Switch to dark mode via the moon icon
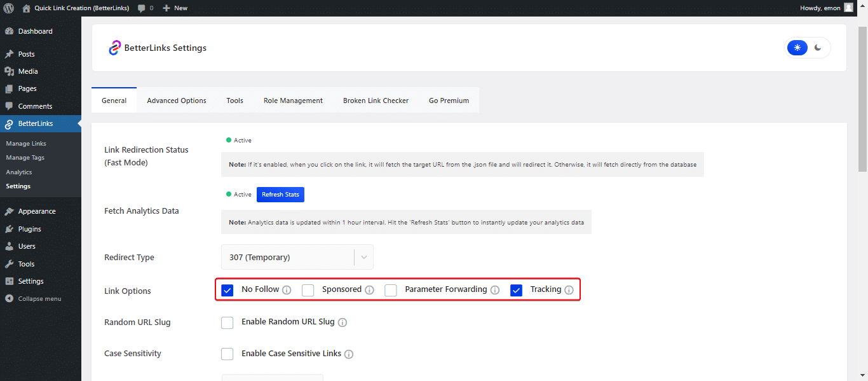The image size is (868, 381). click(818, 48)
